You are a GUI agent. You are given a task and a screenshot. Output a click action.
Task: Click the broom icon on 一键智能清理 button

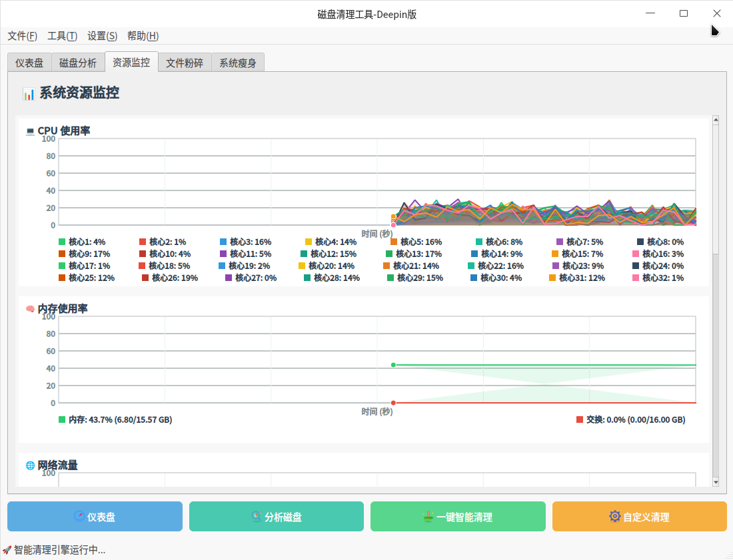click(428, 517)
